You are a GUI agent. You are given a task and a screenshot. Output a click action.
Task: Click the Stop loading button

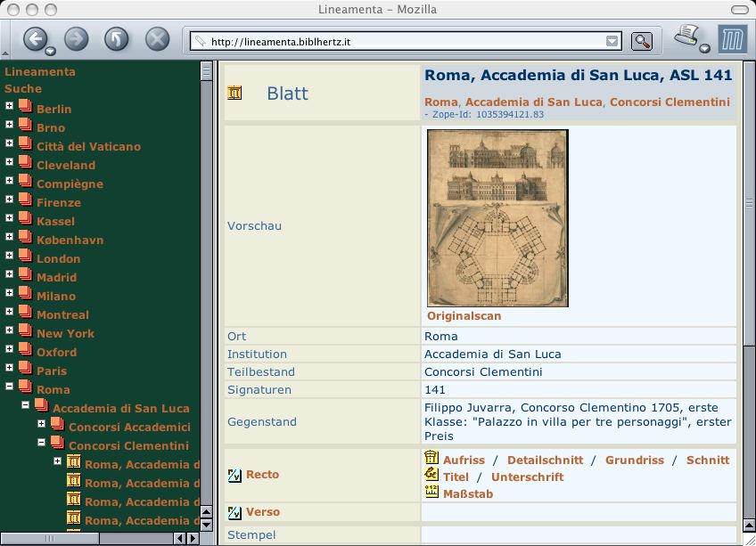click(x=157, y=38)
